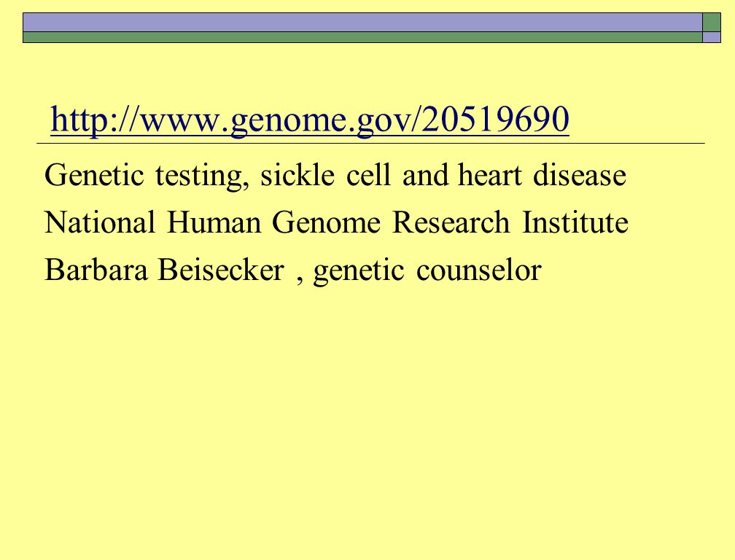Click the words "sickle cell"
The width and height of the screenshot is (735, 560).
point(326,175)
